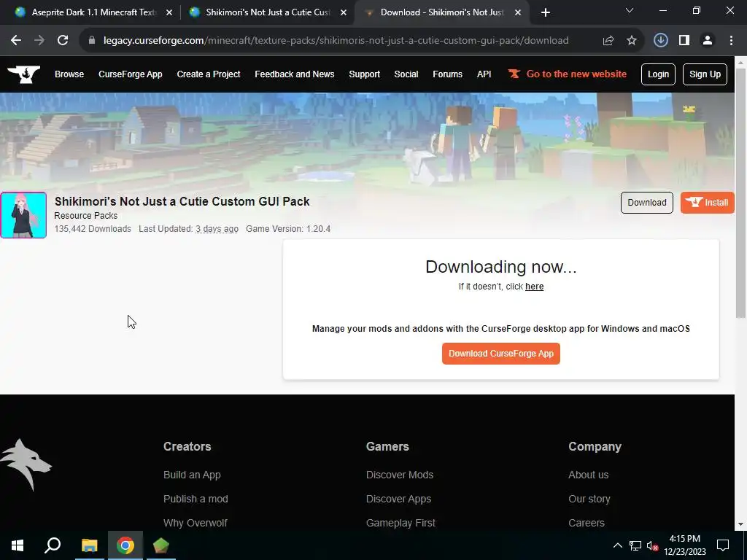Reload the page with refresh icon

pos(63,41)
